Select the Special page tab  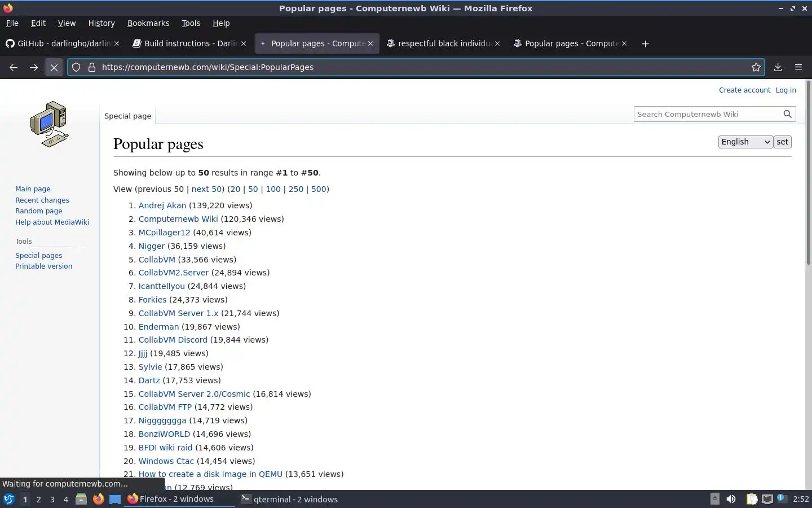(x=127, y=116)
